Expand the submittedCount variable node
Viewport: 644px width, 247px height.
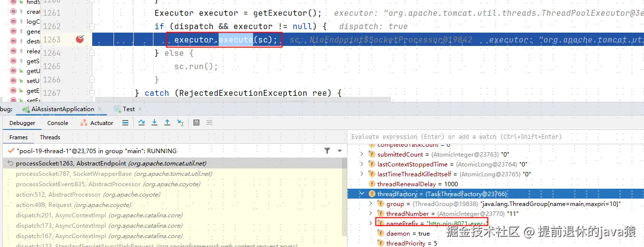coord(362,154)
